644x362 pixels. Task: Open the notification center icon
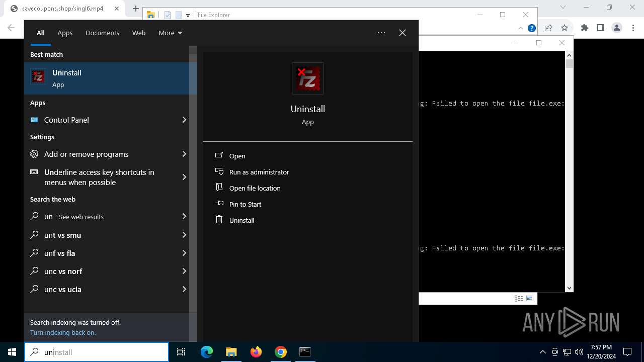coord(627,352)
